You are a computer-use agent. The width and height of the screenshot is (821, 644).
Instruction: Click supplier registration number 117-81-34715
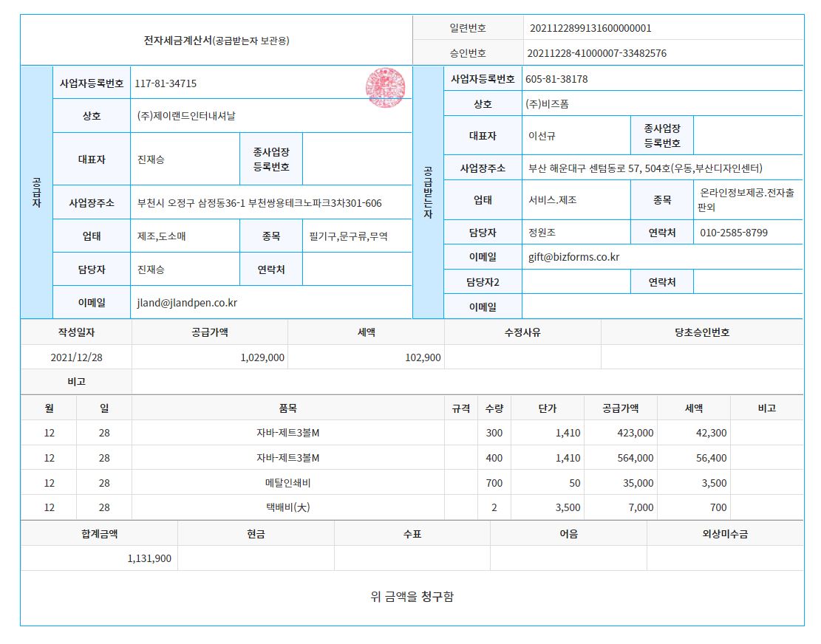coord(166,83)
